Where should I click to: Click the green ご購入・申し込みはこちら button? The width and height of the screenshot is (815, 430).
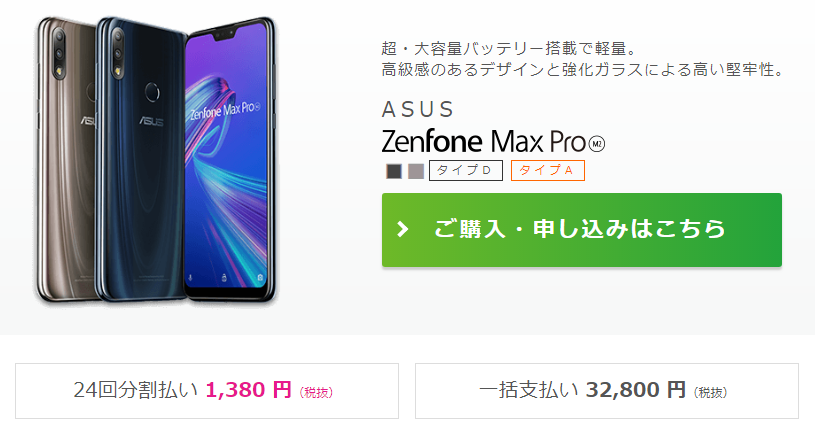582,230
